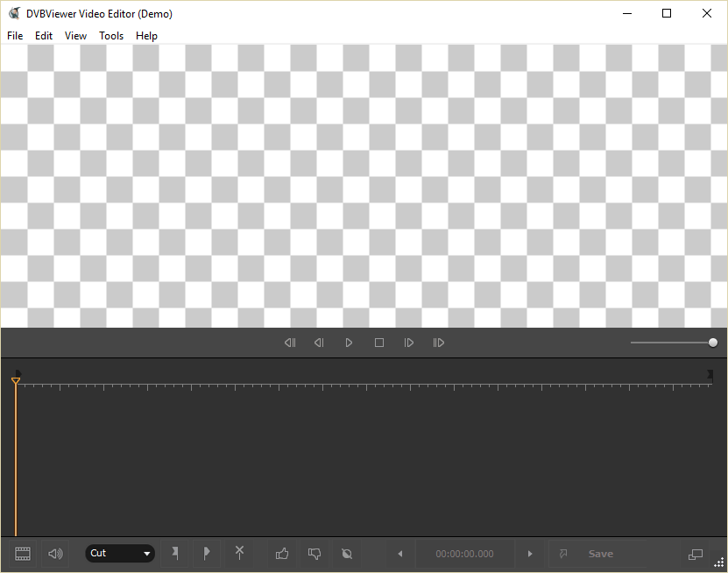Toggle the detached window view icon
Viewport: 728px width, 573px height.
[x=695, y=554]
